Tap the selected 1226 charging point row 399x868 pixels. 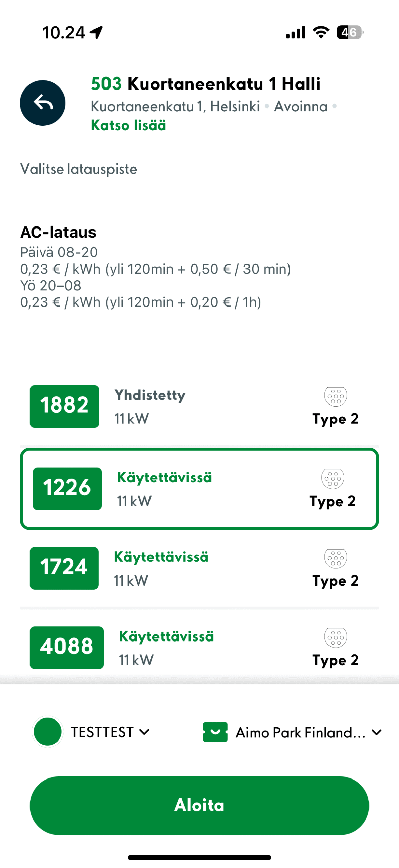tap(199, 489)
